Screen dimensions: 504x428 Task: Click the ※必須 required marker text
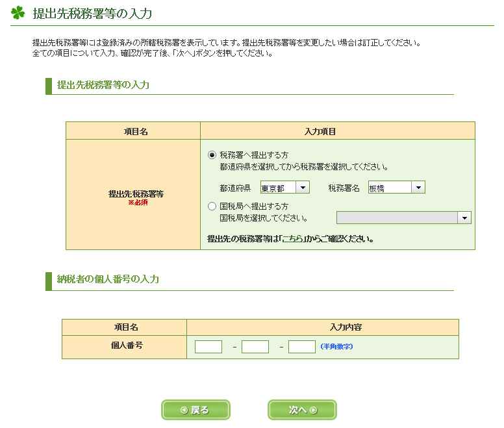click(x=138, y=203)
